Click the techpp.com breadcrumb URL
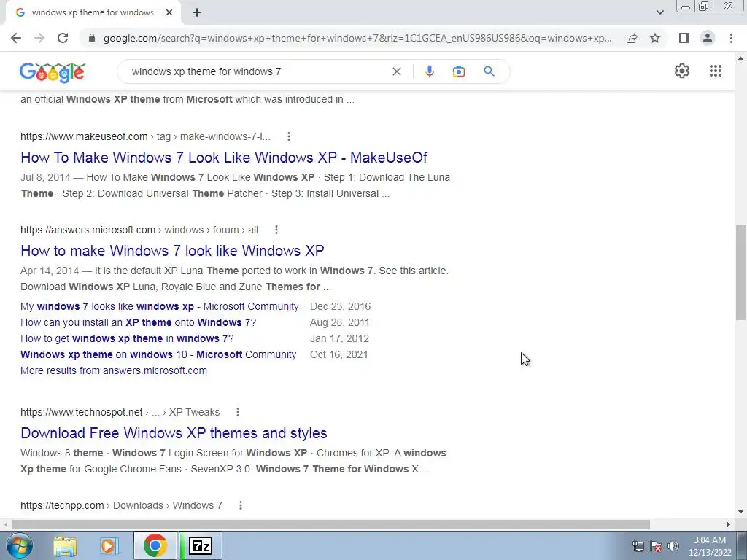This screenshot has height=560, width=747. click(x=122, y=505)
